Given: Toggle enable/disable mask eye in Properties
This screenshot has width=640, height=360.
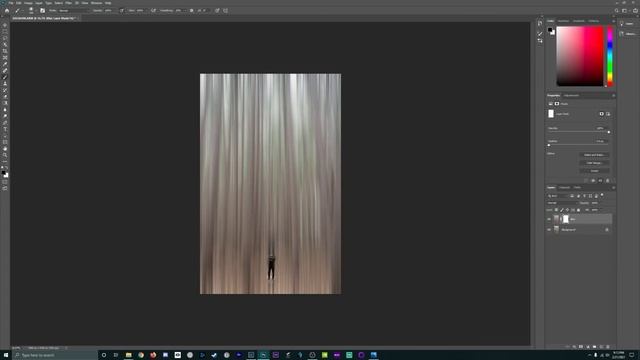Looking at the screenshot, I should pyautogui.click(x=600, y=180).
